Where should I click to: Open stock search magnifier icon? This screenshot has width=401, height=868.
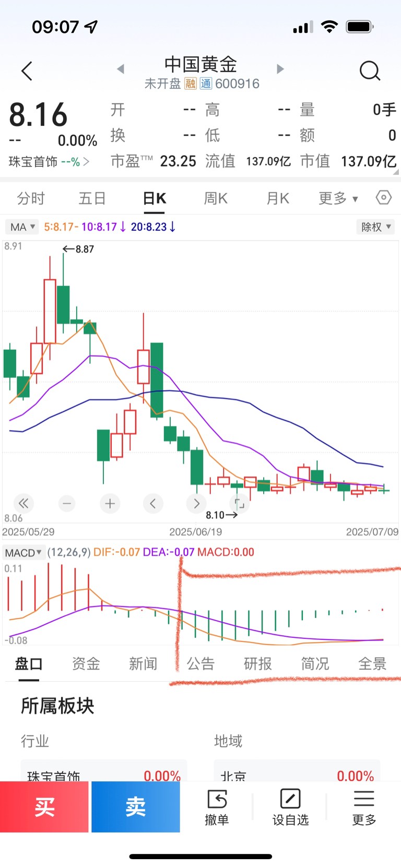(x=370, y=70)
